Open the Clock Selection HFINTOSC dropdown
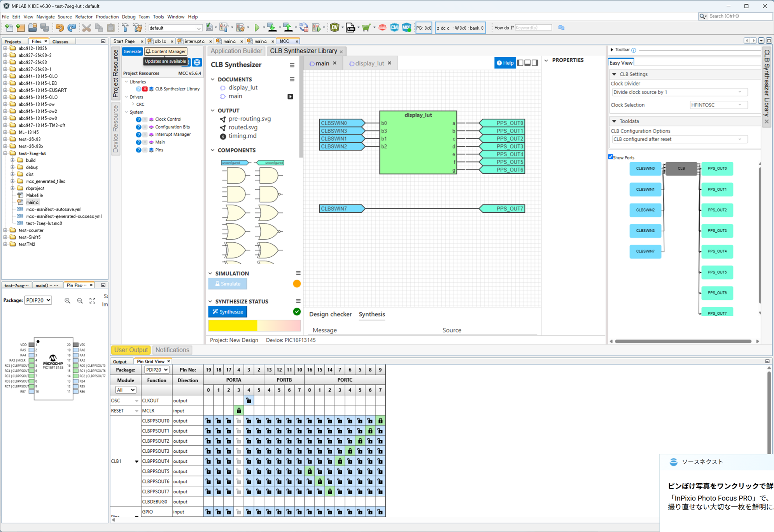774x532 pixels. click(x=718, y=105)
